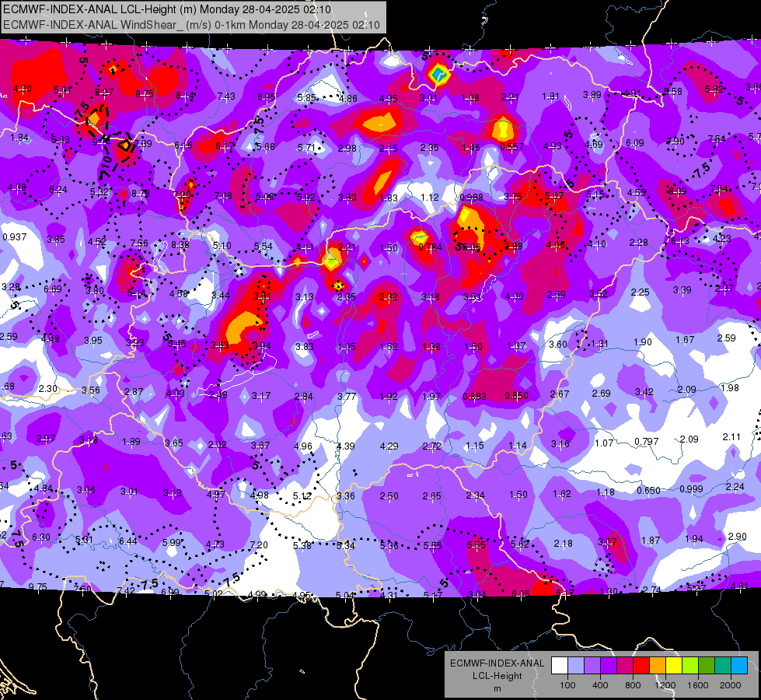Click the wind shear value '7.08'
Image resolution: width=761 pixels, height=700 pixels.
[x=223, y=196]
